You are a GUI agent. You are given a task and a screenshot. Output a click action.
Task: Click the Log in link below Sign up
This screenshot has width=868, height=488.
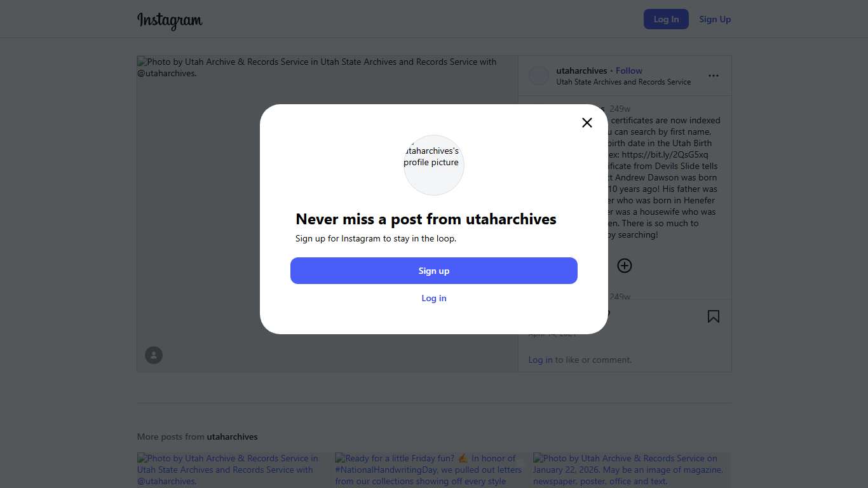(x=434, y=298)
